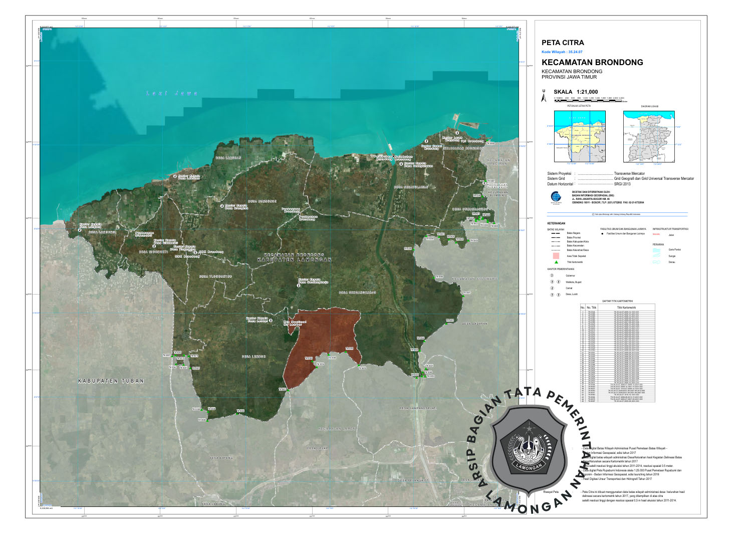Open the Diagram Lokasi inset map

649,136
